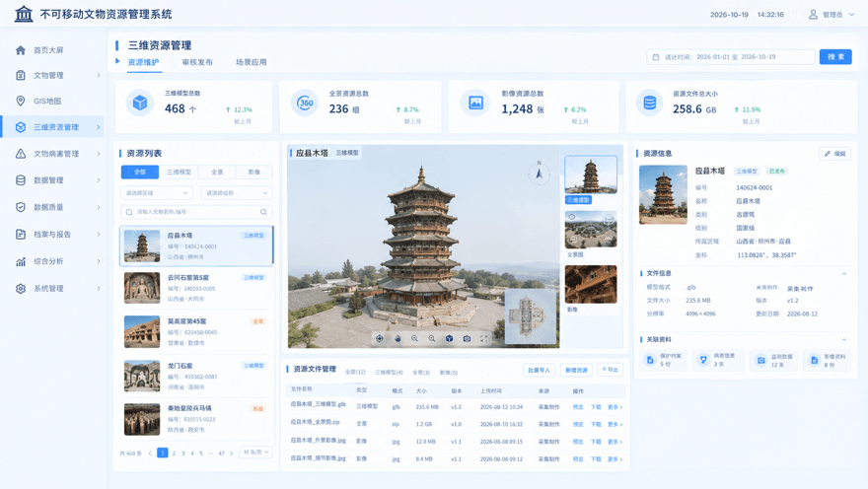Click 下载 for 应县木塔_全景图.zip
The width and height of the screenshot is (868, 489).
(596, 424)
